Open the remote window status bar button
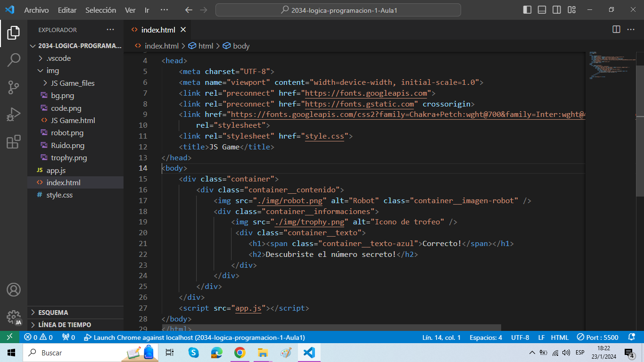 (x=9, y=337)
